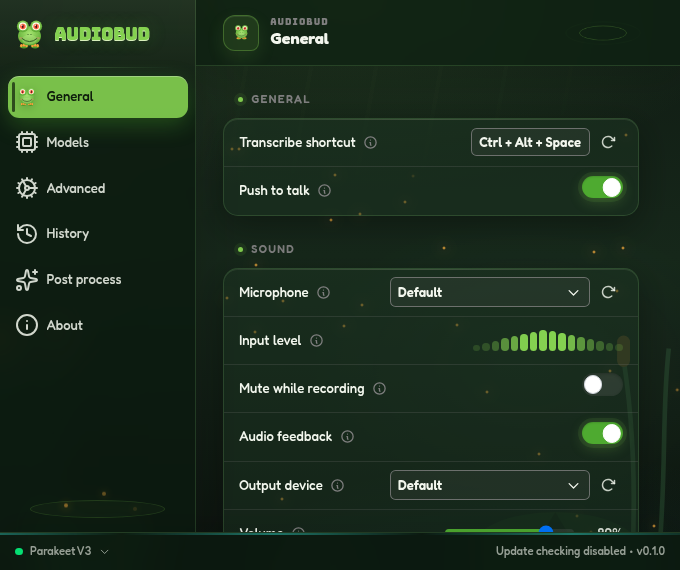The image size is (680, 570).
Task: Click info icon next to Push to talk
Action: 324,190
